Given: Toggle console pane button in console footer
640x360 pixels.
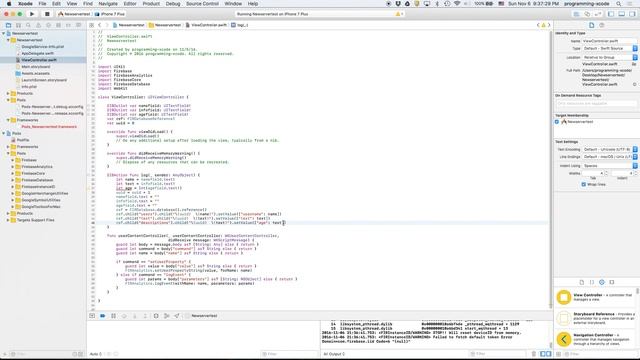Looking at the screenshot, I should [x=548, y=354].
